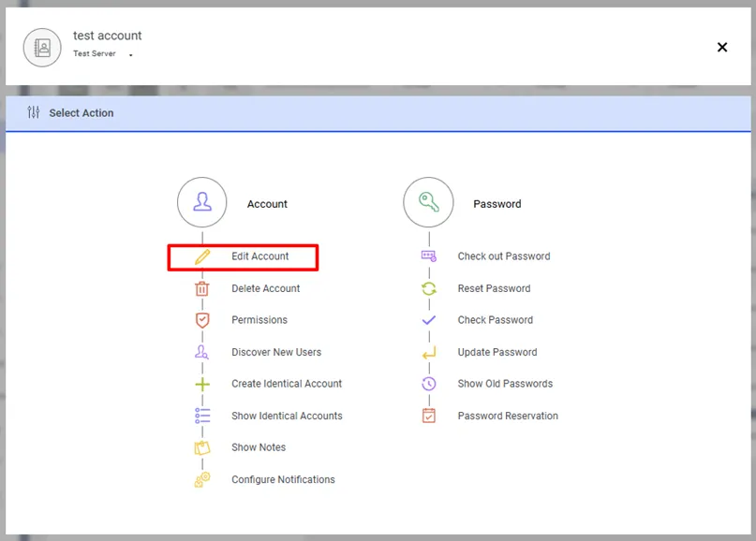Click the Password section heading
The image size is (756, 541).
coord(497,204)
